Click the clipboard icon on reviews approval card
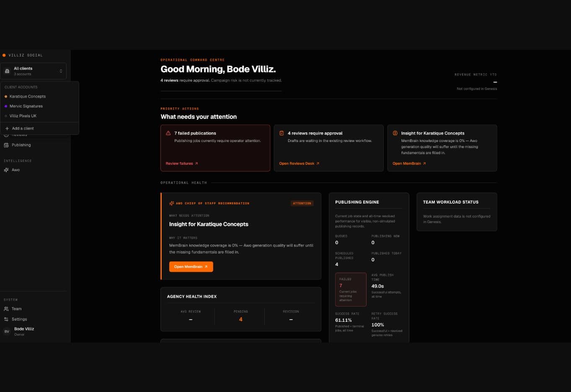The height and width of the screenshot is (392, 571). (282, 133)
